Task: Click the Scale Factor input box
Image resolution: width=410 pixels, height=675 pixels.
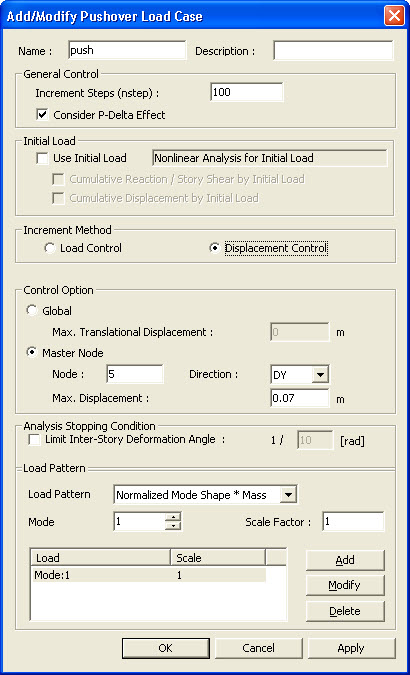Action: point(353,522)
